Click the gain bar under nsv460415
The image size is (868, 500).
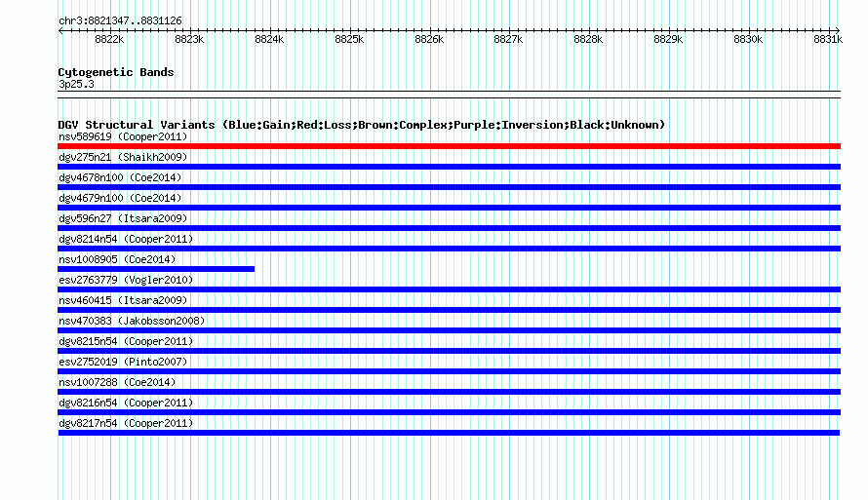[x=449, y=310]
